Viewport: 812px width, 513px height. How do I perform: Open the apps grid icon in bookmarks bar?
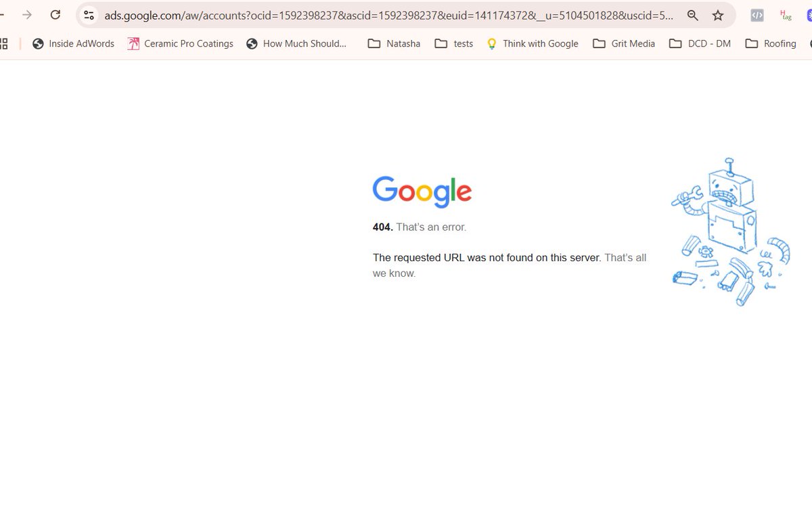coord(3,43)
